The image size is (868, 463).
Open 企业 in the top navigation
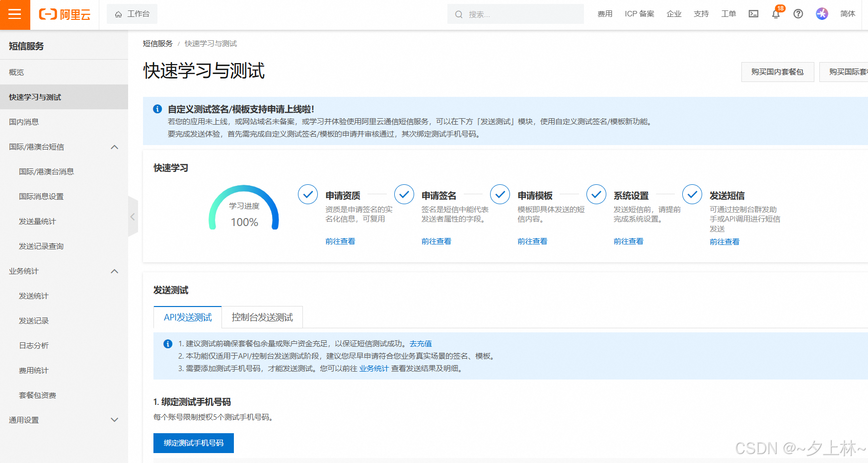pos(674,14)
